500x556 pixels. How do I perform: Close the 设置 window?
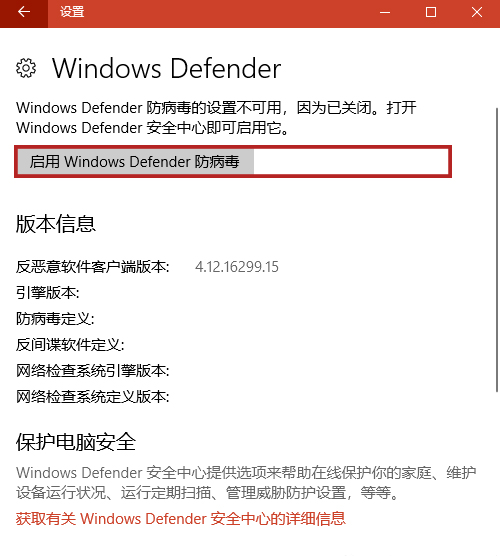(477, 12)
